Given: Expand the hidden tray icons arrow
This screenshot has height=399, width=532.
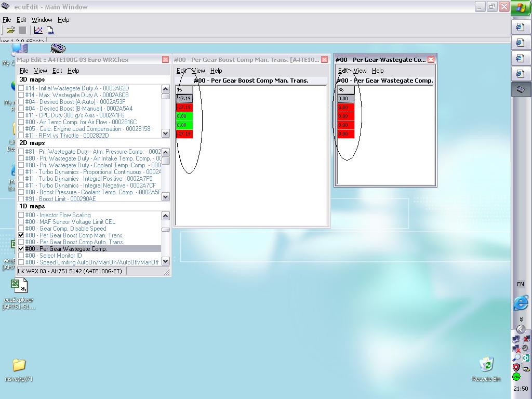Looking at the screenshot, I should point(521,329).
